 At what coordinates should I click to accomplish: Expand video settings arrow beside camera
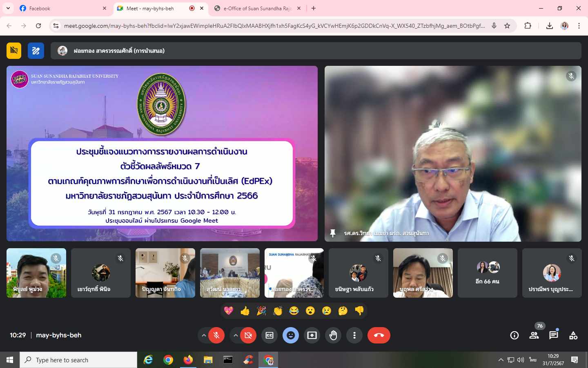235,335
